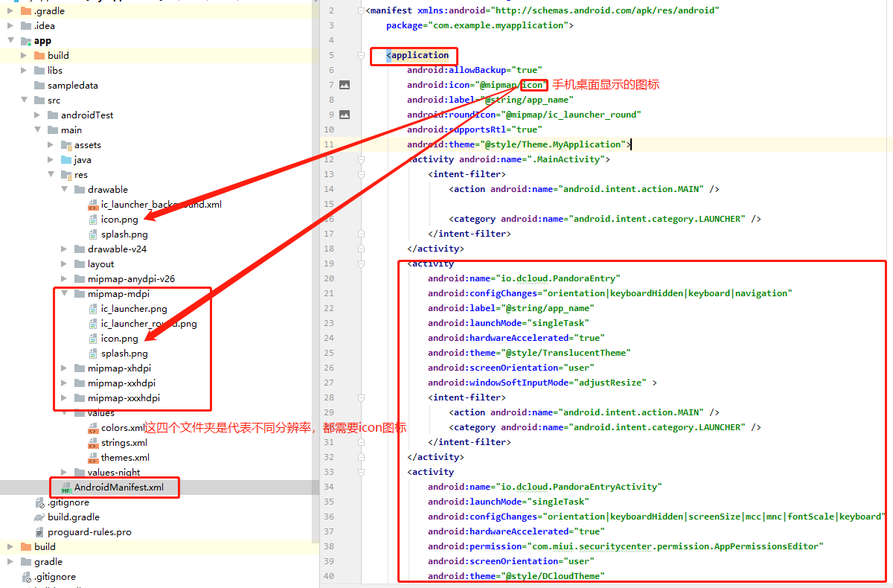Screen dimensions: 893x588
Task: Fold the intent-filter block at line 13
Action: [x=361, y=174]
